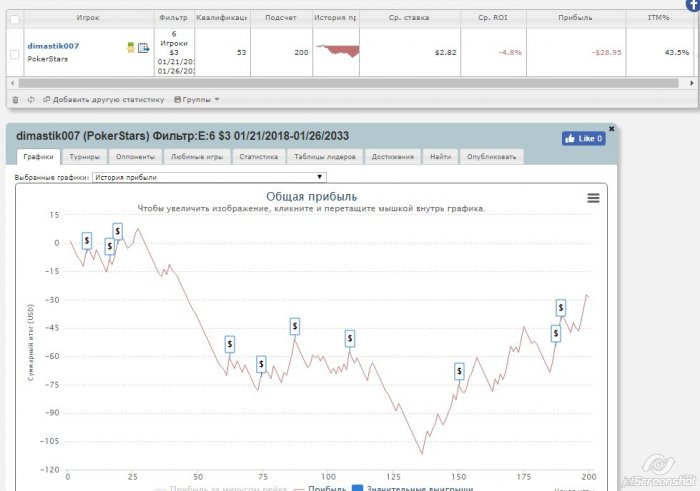This screenshot has width=700, height=491.
Task: Open the Опубликовать tab
Action: click(x=492, y=157)
